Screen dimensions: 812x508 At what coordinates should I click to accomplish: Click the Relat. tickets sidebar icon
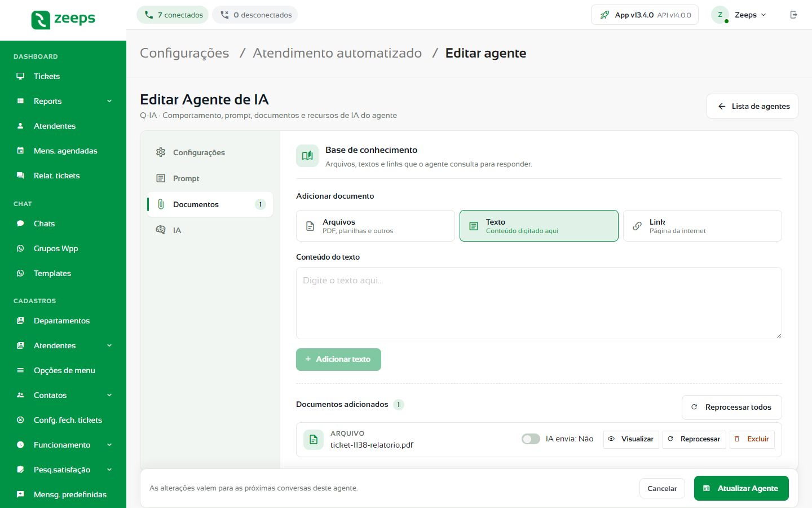(x=20, y=176)
